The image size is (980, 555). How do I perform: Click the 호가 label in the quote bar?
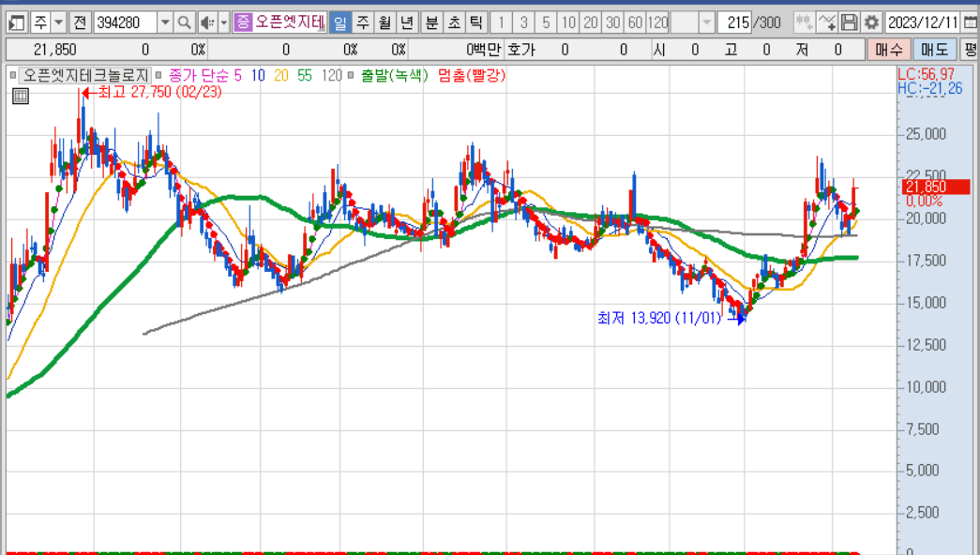(x=521, y=50)
